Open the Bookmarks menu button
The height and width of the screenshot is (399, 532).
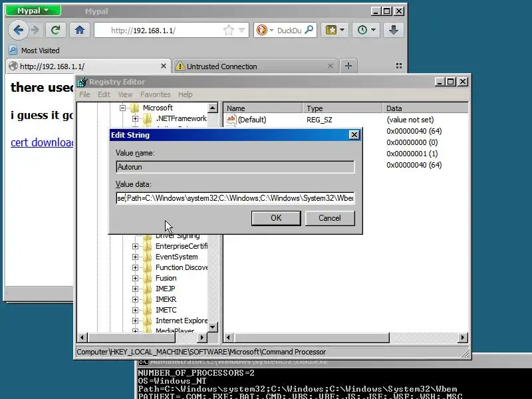[x=334, y=30]
